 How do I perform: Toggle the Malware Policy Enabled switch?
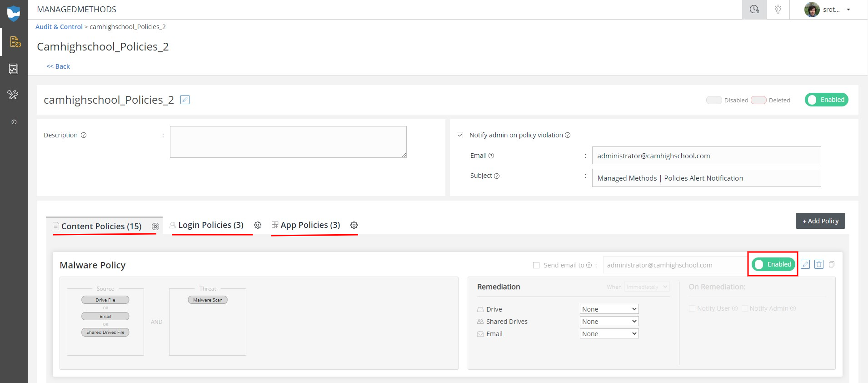[773, 264]
